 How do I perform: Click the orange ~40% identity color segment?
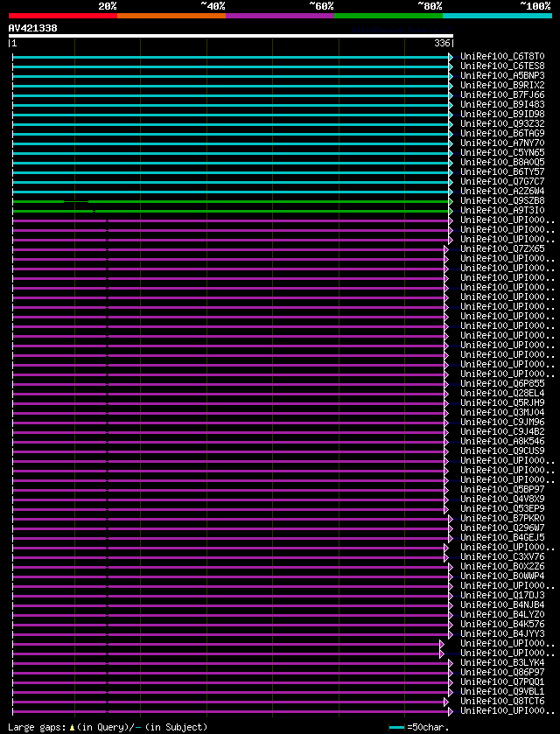pyautogui.click(x=171, y=16)
